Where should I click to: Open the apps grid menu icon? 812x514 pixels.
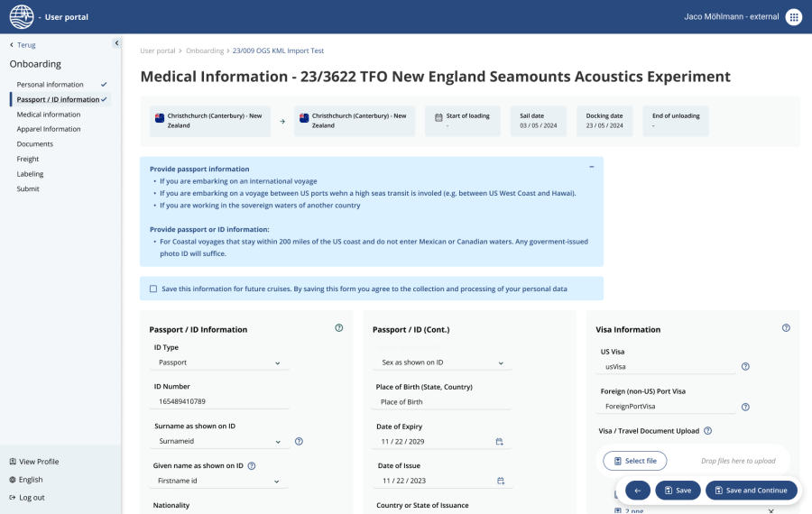point(793,16)
